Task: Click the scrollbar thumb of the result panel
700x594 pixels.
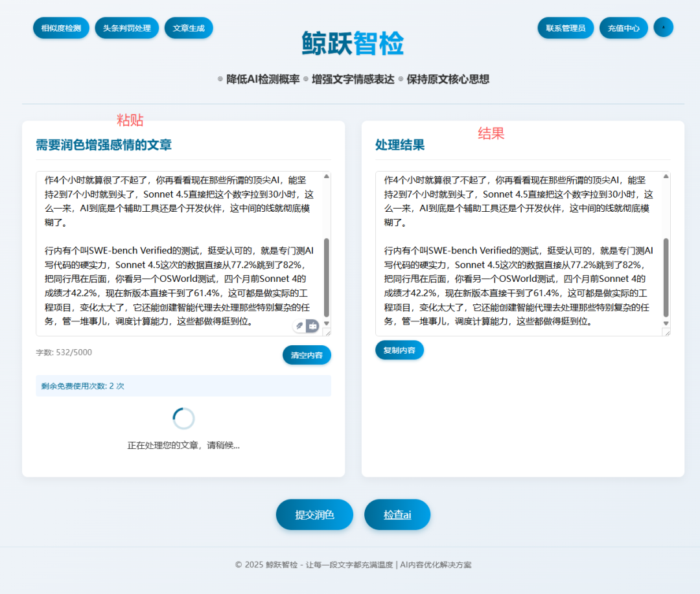Action: pyautogui.click(x=666, y=274)
